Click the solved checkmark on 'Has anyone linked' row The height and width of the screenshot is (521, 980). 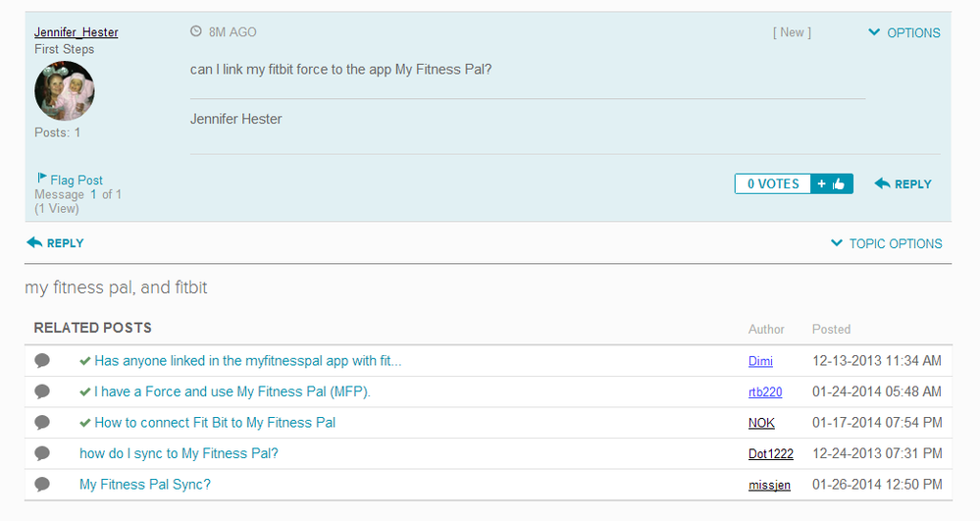pos(85,361)
